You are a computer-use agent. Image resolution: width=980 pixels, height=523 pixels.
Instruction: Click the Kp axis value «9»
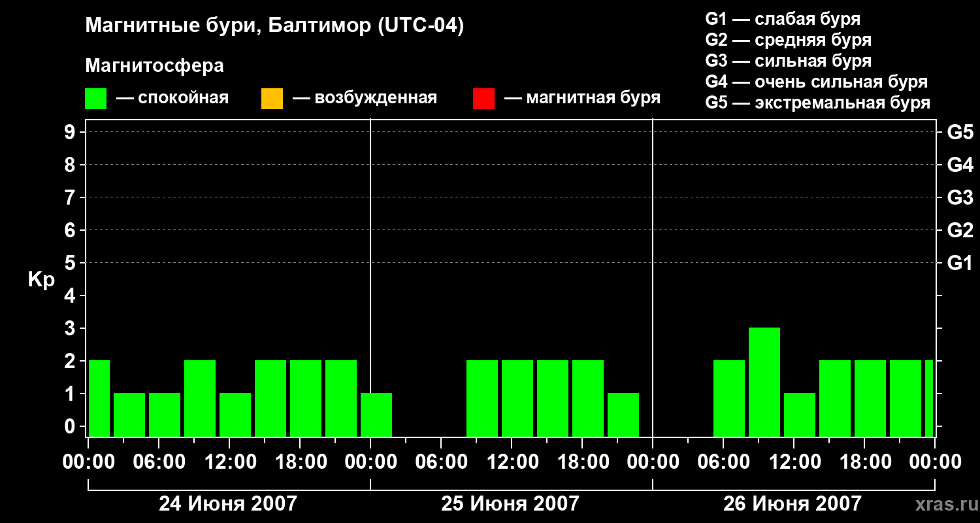(71, 132)
